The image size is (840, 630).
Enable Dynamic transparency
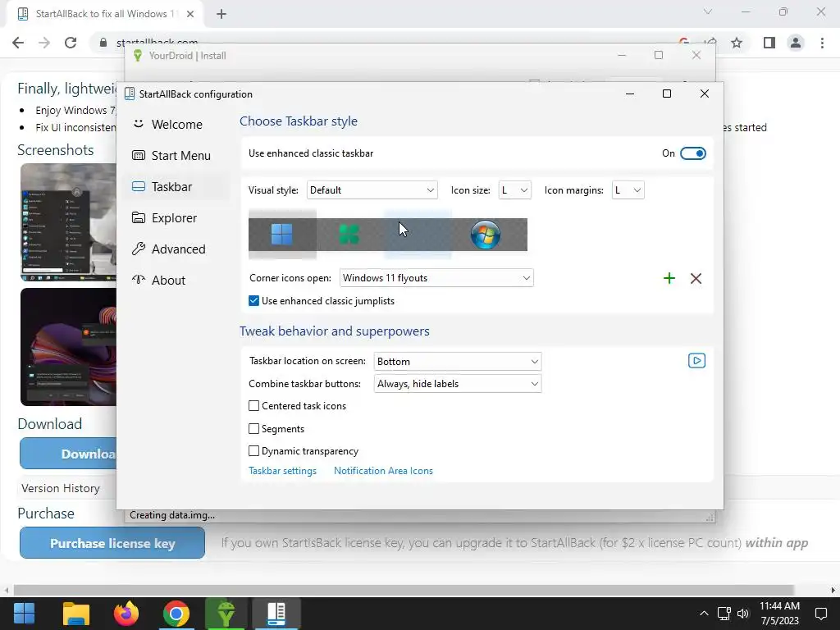tap(254, 451)
